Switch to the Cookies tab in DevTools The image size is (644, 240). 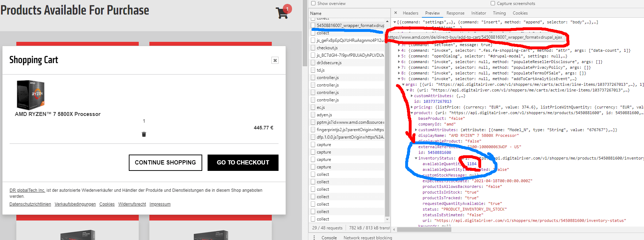click(520, 13)
